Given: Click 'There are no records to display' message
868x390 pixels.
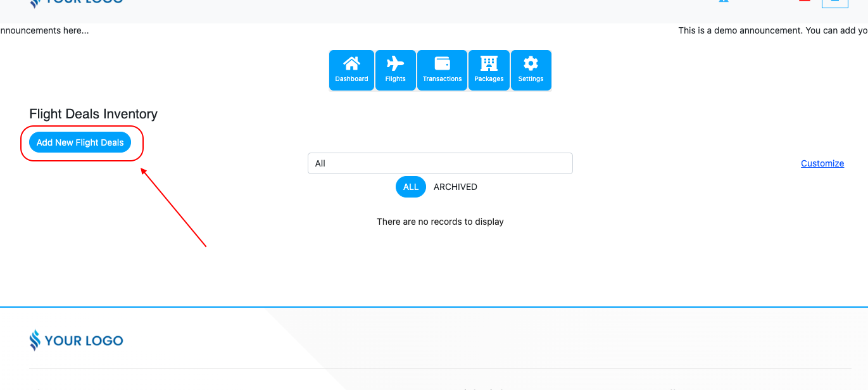Looking at the screenshot, I should [x=440, y=222].
